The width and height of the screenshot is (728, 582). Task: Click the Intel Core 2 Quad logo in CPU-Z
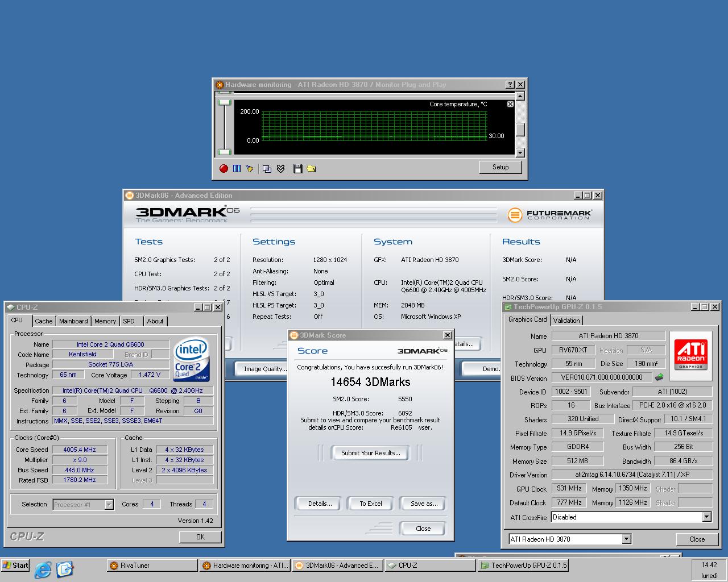tap(192, 359)
